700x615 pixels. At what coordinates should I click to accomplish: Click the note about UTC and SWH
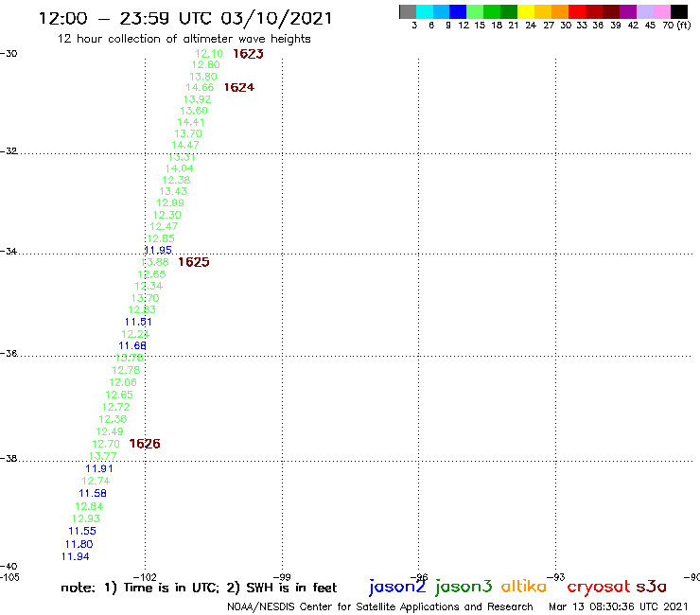[x=199, y=589]
